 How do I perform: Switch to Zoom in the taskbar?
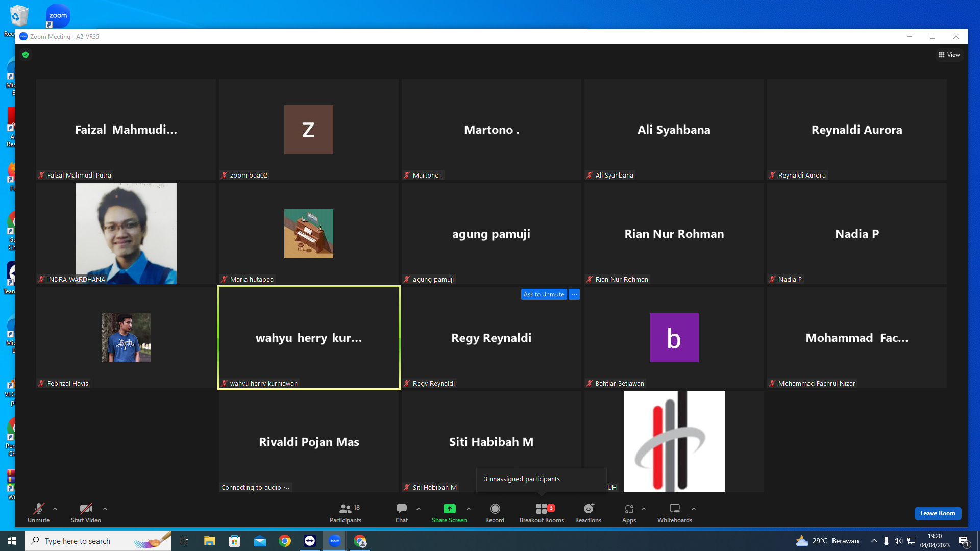click(x=335, y=541)
